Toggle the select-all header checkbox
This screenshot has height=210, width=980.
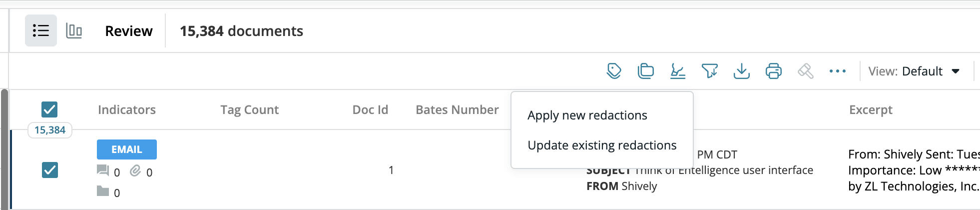point(49,109)
